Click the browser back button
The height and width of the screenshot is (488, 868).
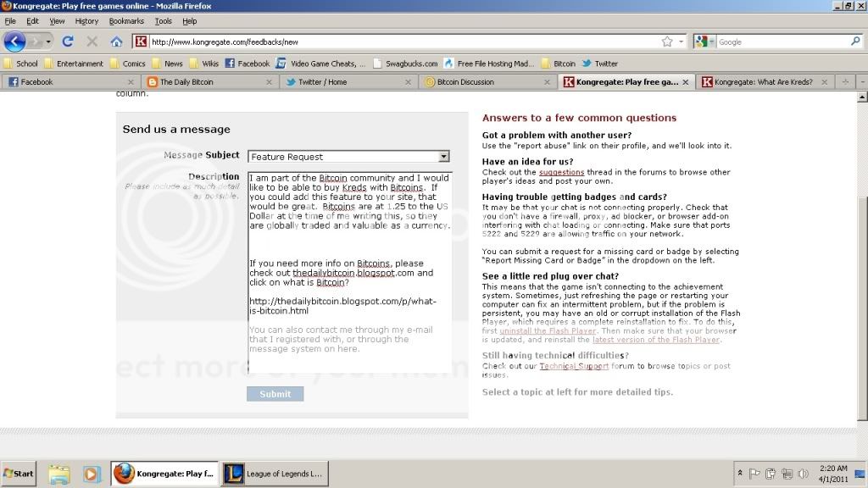pyautogui.click(x=14, y=41)
